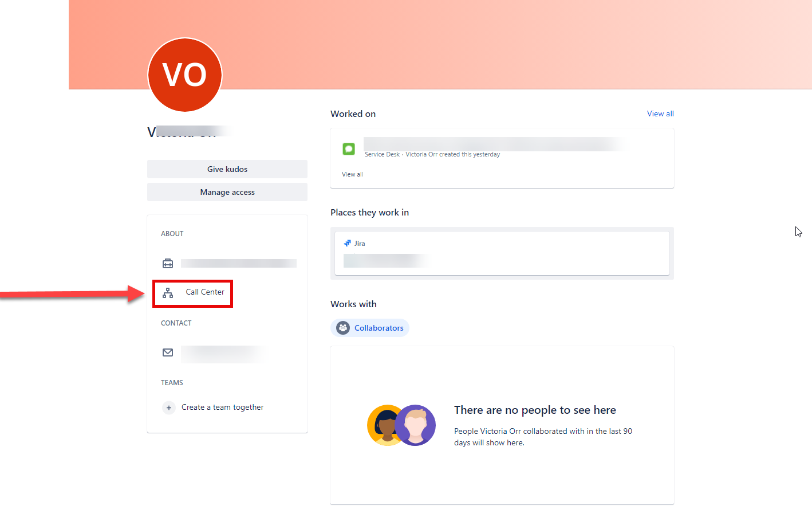Click the briefcase job title icon
Screen dimensions: 812x525
click(168, 263)
